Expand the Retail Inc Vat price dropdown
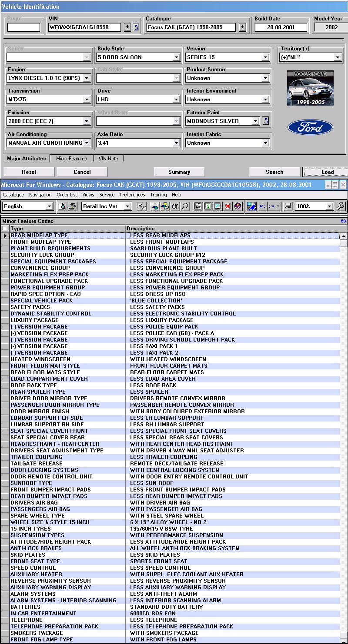The image size is (348, 644). click(127, 206)
